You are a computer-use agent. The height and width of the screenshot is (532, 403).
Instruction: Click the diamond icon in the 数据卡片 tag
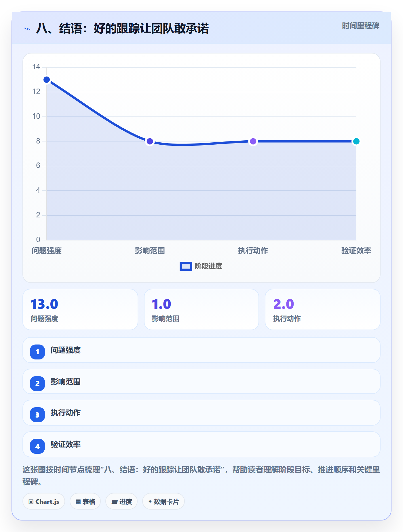(150, 502)
